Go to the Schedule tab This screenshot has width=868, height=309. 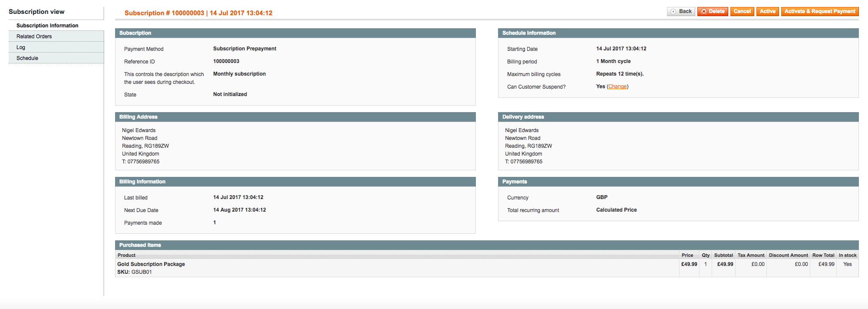[x=27, y=58]
